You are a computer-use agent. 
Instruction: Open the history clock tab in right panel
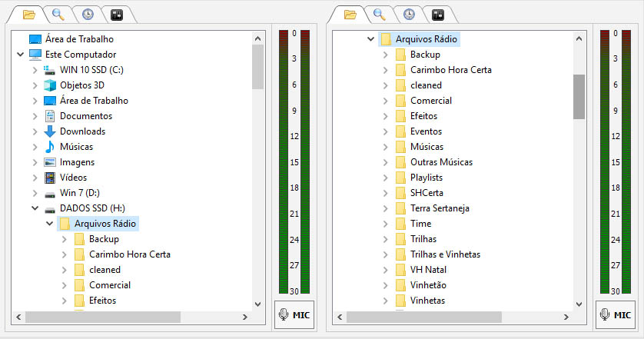pyautogui.click(x=409, y=15)
